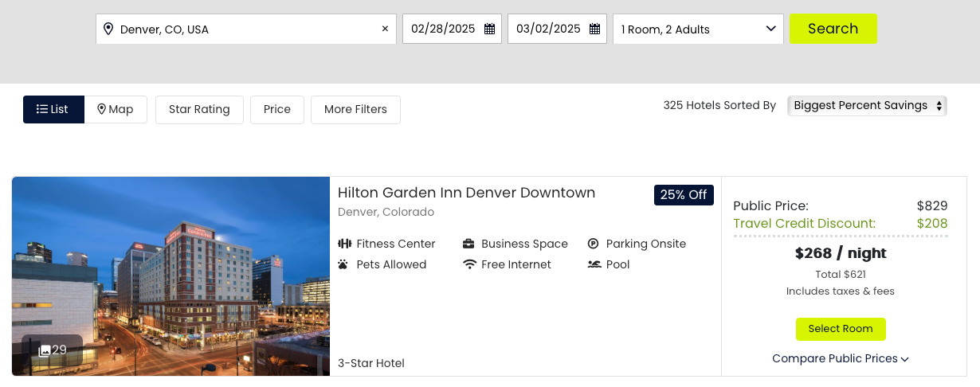Viewport: 980px width, 387px height.
Task: Click the Free Internet wifi icon
Action: coord(469,264)
